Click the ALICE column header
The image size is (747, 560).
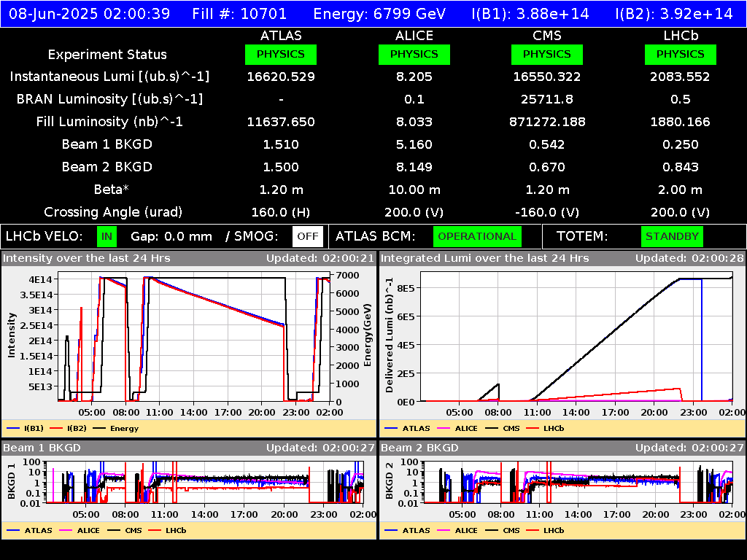(x=414, y=36)
